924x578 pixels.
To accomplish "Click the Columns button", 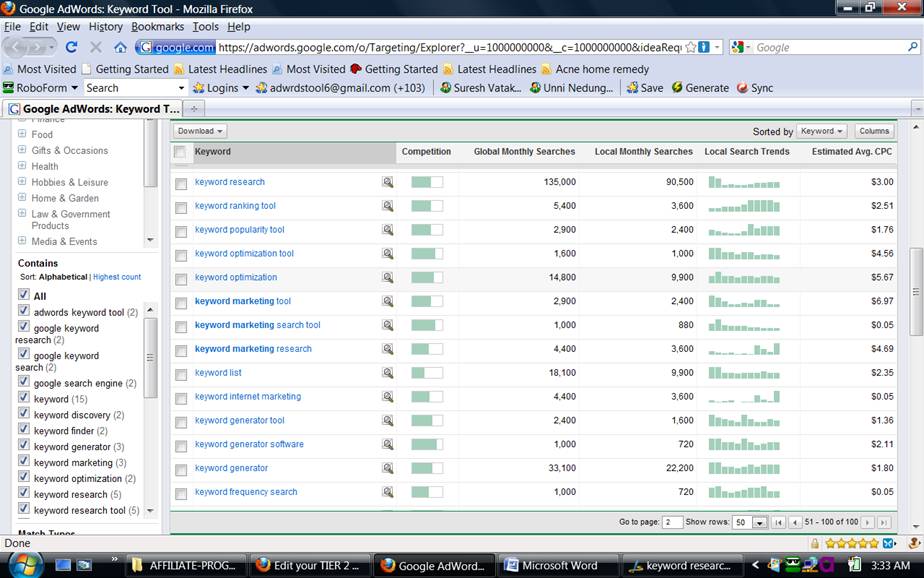I will (x=874, y=131).
